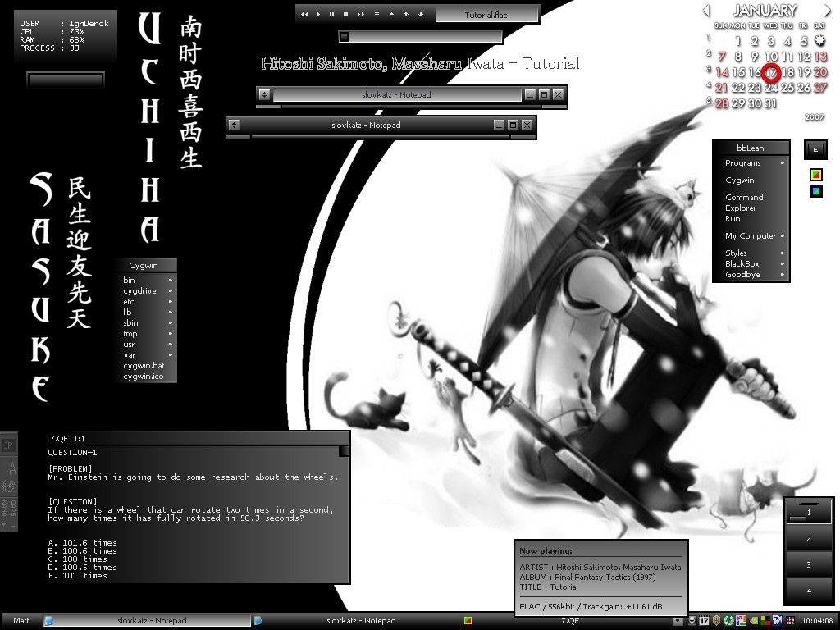The width and height of the screenshot is (840, 630).
Task: Open the calendar 17 tray icon
Action: pos(704,620)
